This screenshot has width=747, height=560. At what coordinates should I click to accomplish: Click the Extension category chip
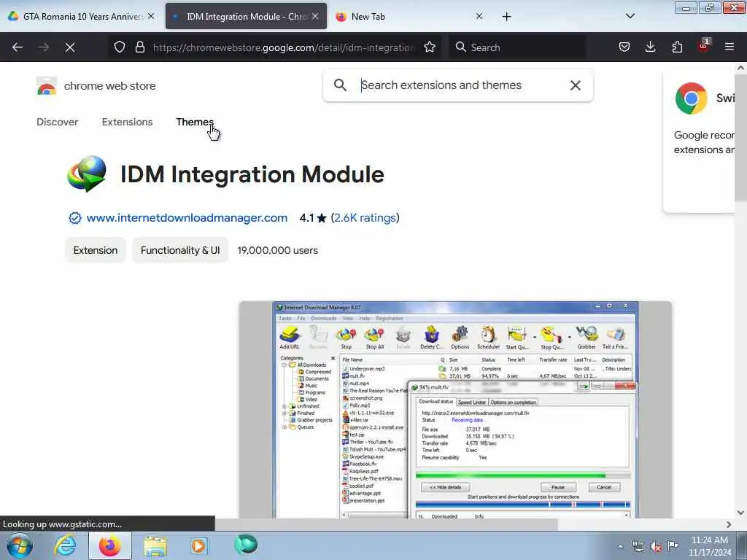(x=96, y=251)
